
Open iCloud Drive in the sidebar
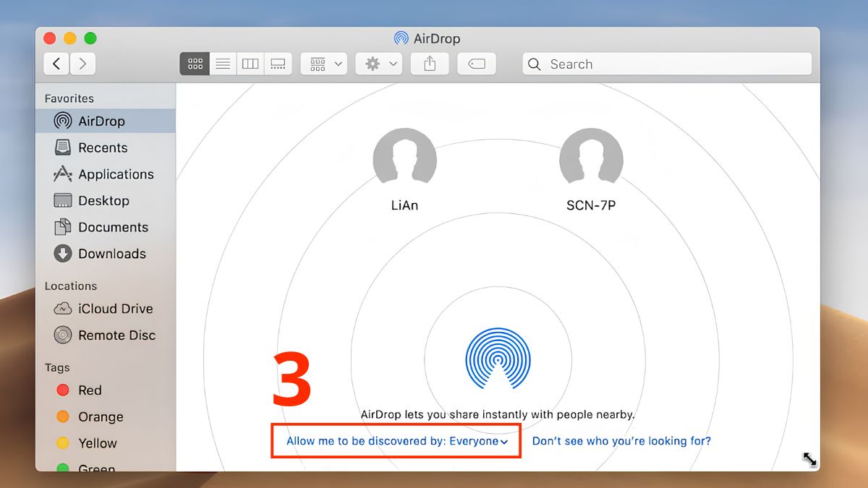pos(106,309)
